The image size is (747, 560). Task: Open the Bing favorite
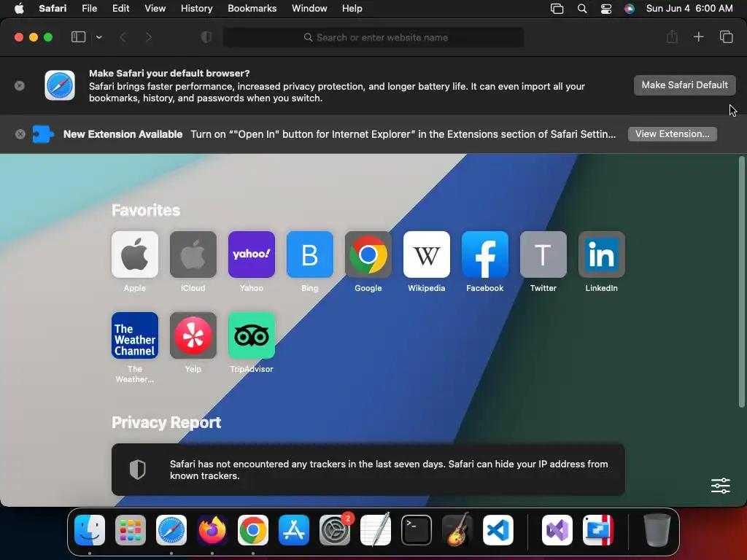(x=309, y=254)
